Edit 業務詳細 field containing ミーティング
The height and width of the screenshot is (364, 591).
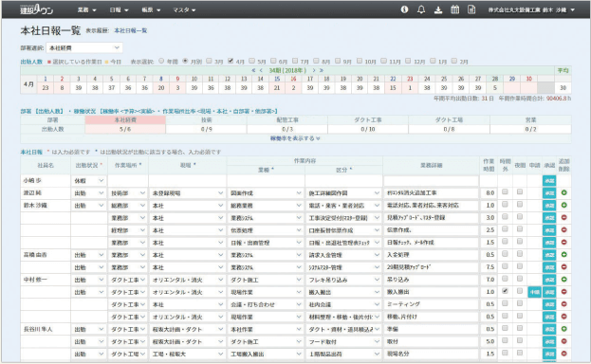click(432, 304)
